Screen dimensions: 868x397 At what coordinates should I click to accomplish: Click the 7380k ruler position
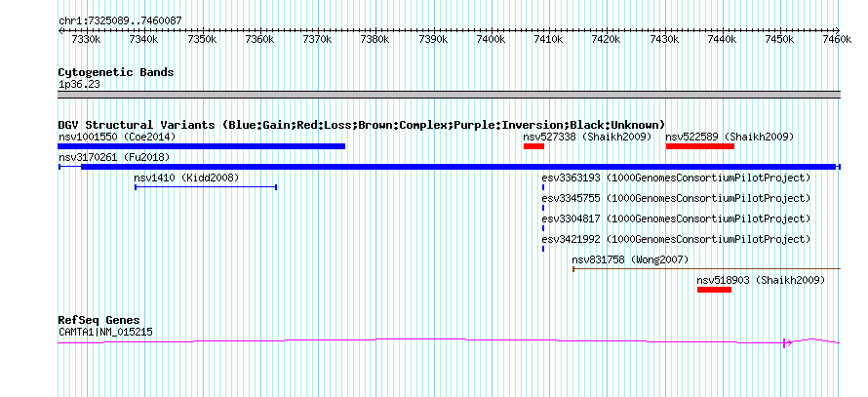coord(375,40)
